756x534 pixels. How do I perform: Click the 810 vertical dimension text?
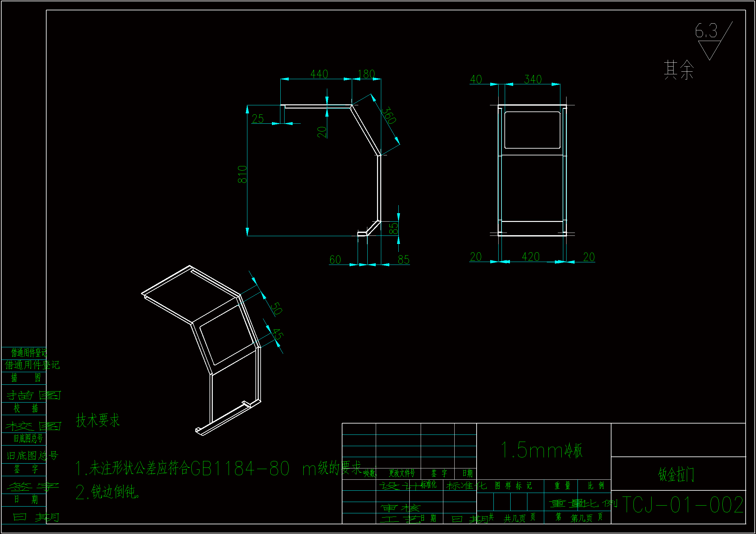(x=242, y=174)
